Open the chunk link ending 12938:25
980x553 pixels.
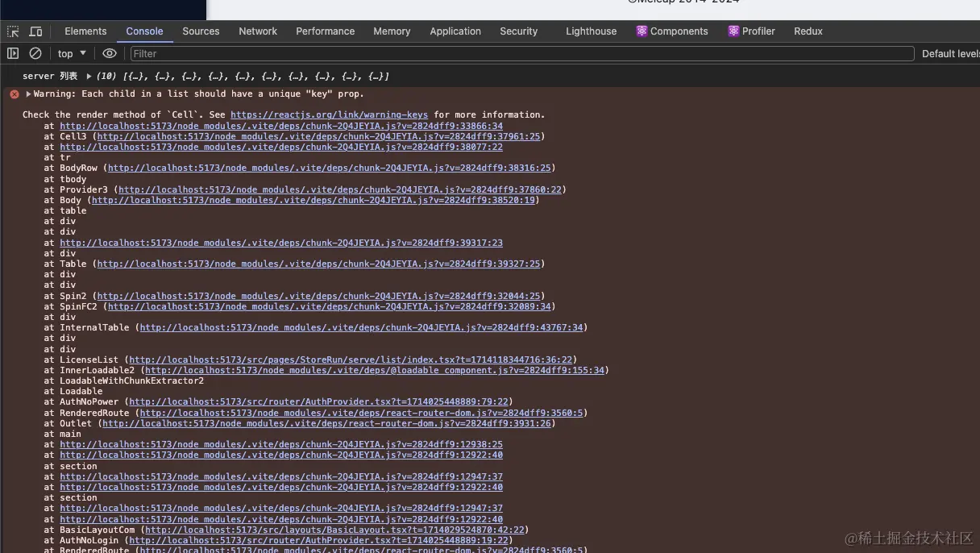click(281, 444)
